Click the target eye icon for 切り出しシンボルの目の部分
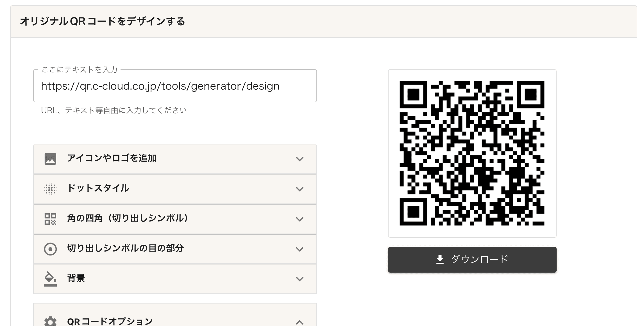Viewport: 644px width, 326px height. pos(50,249)
